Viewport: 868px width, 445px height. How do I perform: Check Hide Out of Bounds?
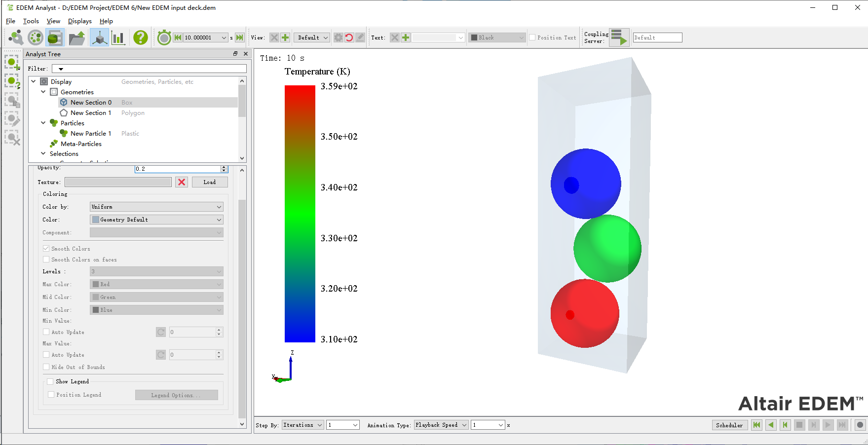coord(46,367)
